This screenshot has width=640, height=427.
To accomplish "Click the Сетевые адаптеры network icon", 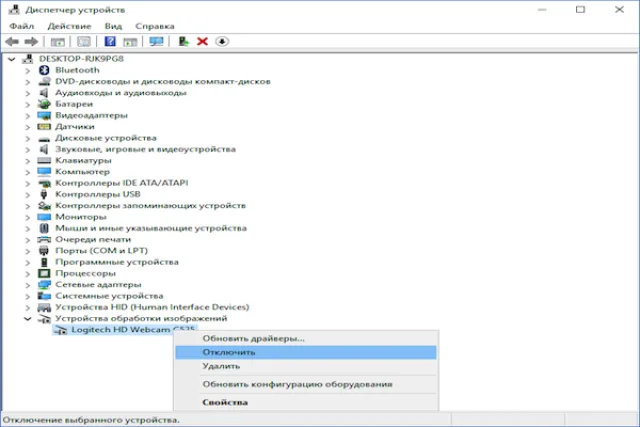I will [44, 285].
